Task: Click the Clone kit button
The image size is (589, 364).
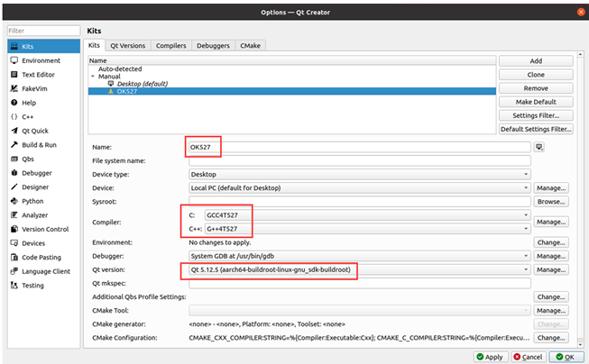Action: 536,75
